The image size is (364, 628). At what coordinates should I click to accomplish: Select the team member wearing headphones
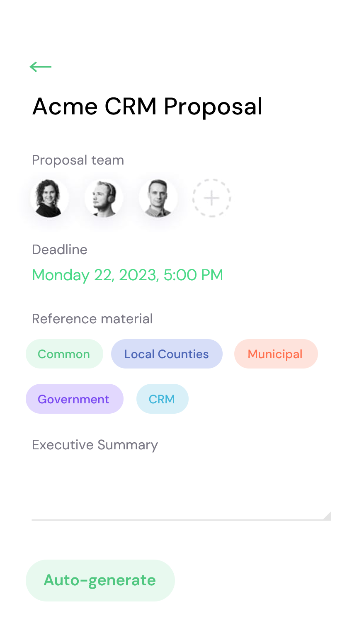click(x=104, y=198)
